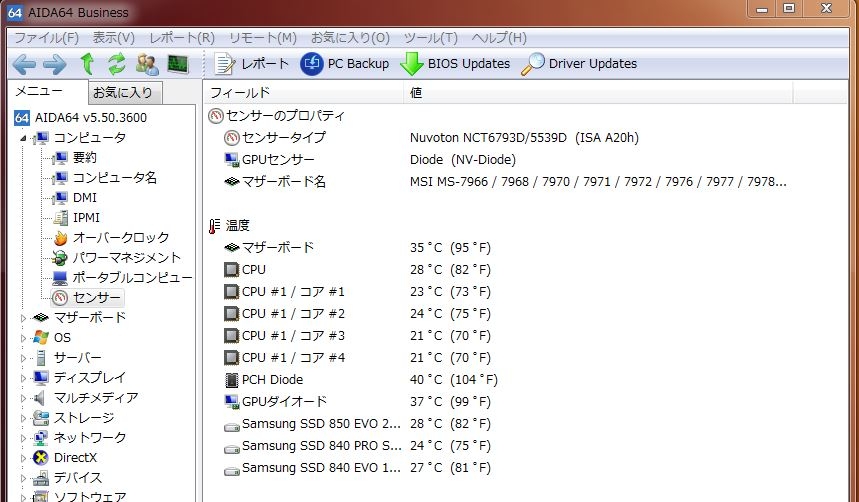859x502 pixels.
Task: Launch PC Backup from toolbar
Action: (345, 64)
